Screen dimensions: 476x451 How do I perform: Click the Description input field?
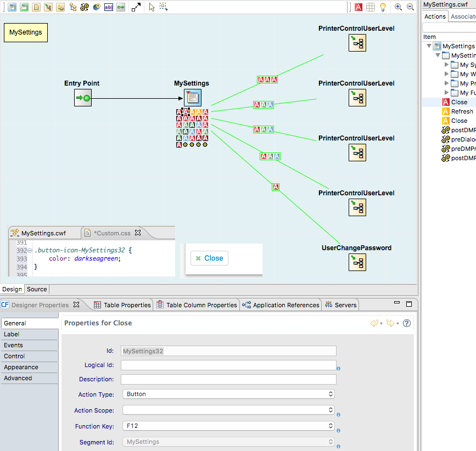click(228, 379)
